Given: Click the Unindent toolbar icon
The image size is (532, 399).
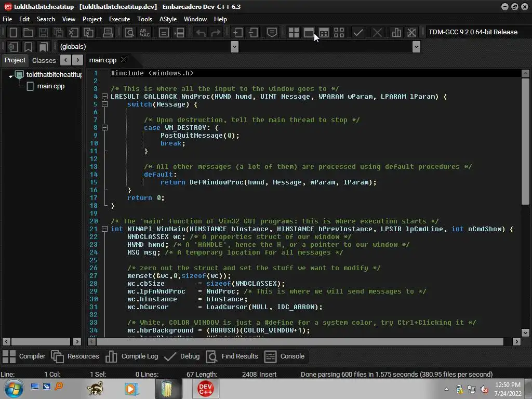Looking at the screenshot, I should click(x=253, y=33).
